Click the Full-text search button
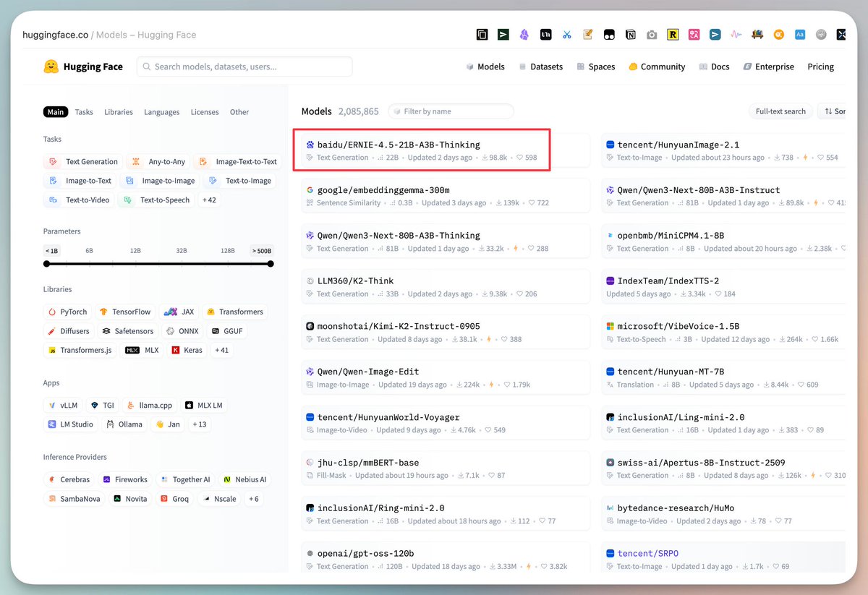 point(780,111)
